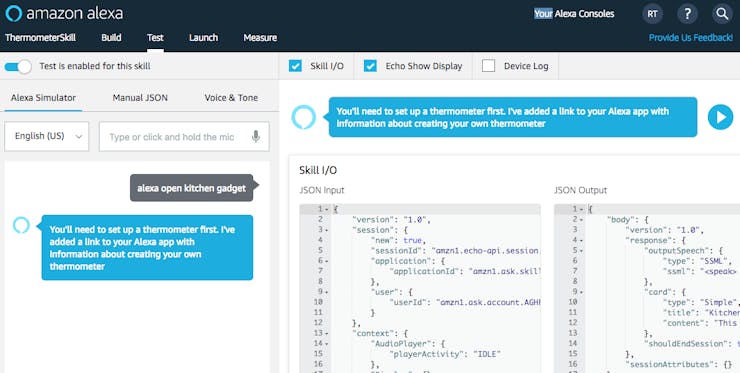
Task: Open the English (US) language dropdown
Action: pyautogui.click(x=47, y=136)
